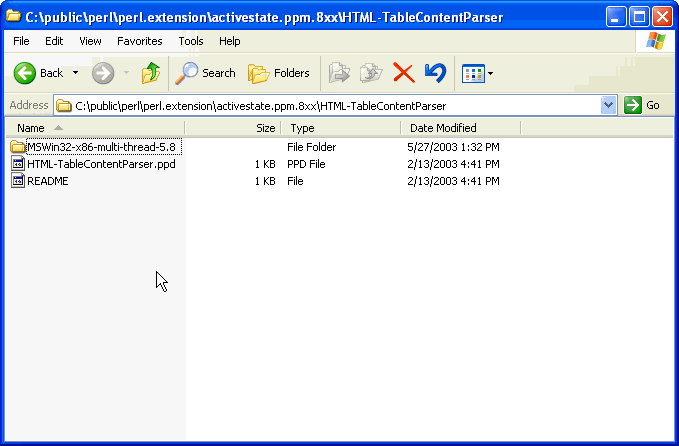Image resolution: width=679 pixels, height=446 pixels.
Task: Sort by the Date Modified column header
Action: 443,128
